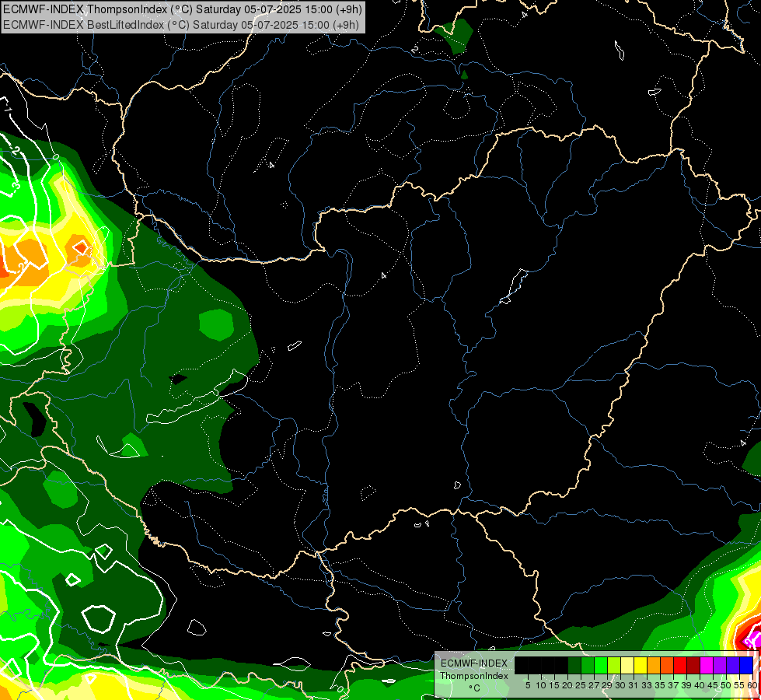The image size is (761, 700).
Task: Select the dark green 20-25 legend swatch
Action: point(574,665)
